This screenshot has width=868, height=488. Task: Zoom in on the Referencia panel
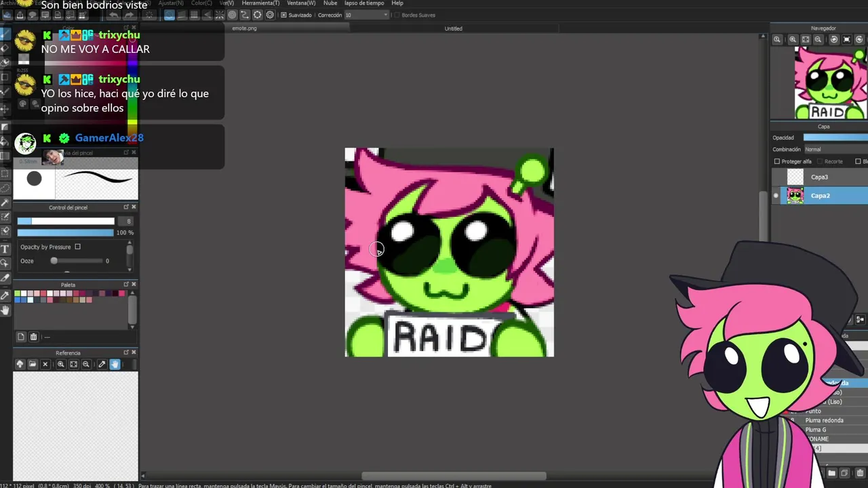point(60,364)
